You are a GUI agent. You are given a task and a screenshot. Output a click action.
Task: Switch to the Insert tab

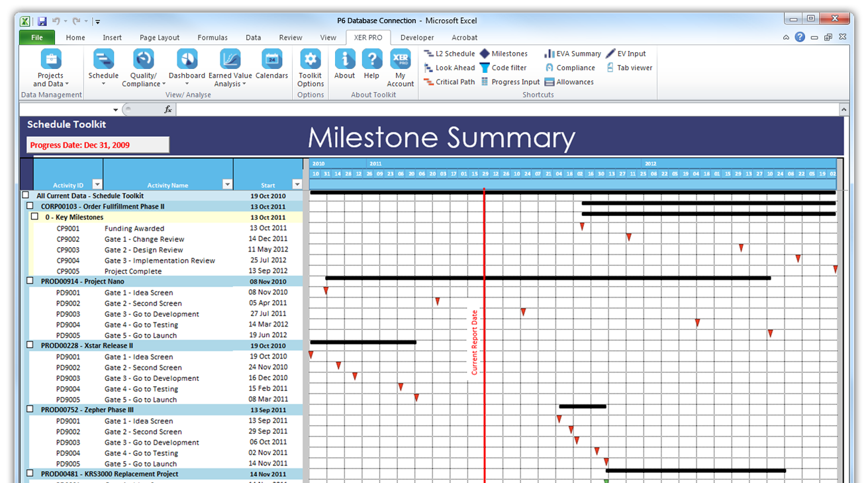pyautogui.click(x=112, y=38)
